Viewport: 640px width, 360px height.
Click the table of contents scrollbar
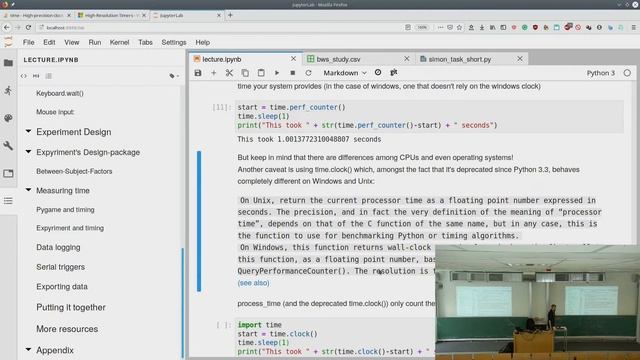182,302
